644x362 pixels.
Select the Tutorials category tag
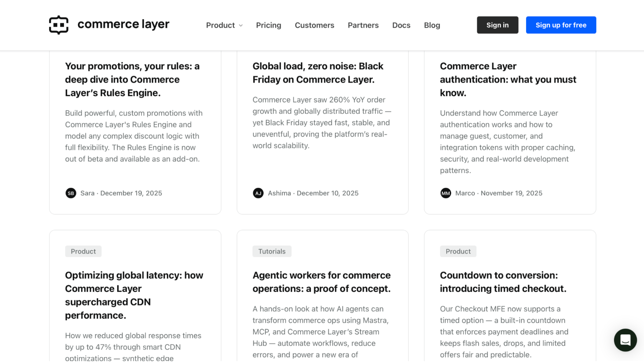(272, 251)
